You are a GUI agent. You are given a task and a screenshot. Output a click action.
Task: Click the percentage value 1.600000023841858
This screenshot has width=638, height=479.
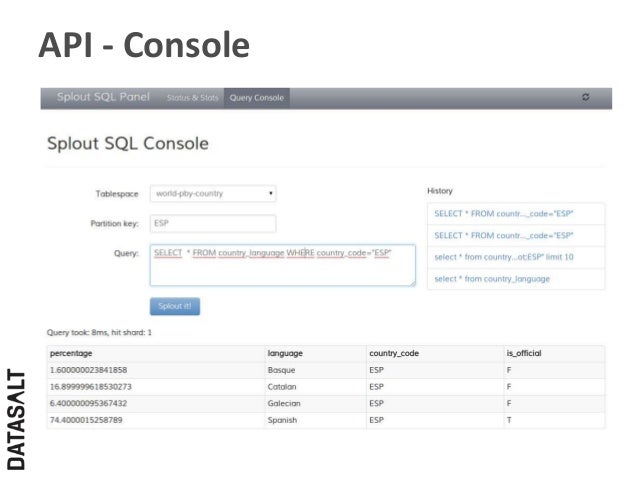tap(88, 370)
